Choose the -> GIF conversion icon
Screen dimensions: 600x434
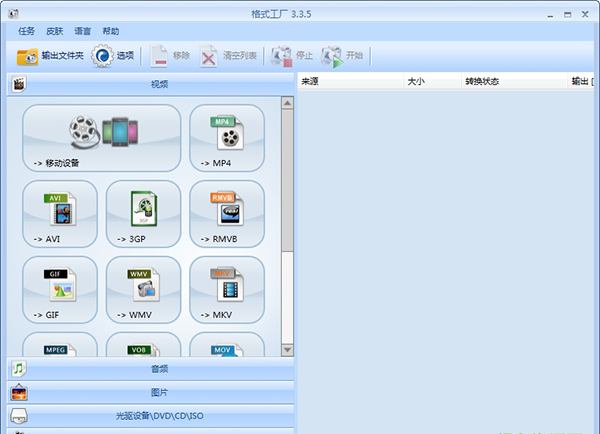(60, 290)
